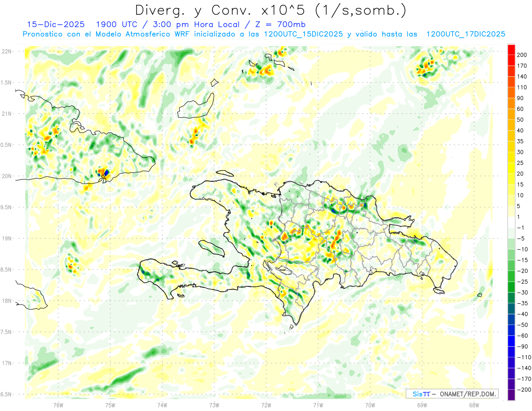Click the positive '1' color scale label

[519, 217]
